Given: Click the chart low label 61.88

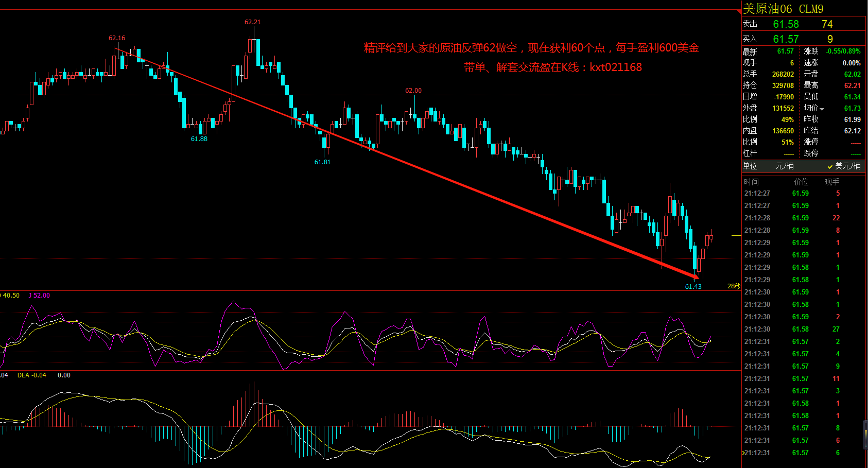Looking at the screenshot, I should pyautogui.click(x=199, y=139).
